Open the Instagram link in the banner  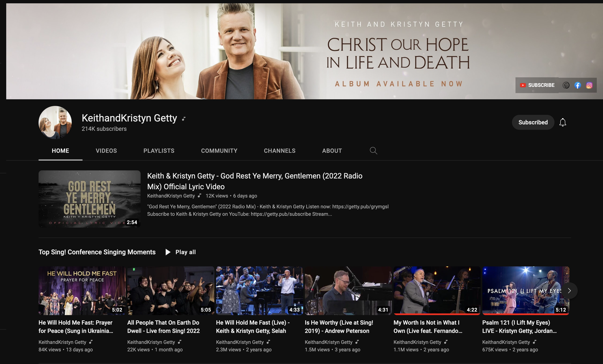click(589, 85)
